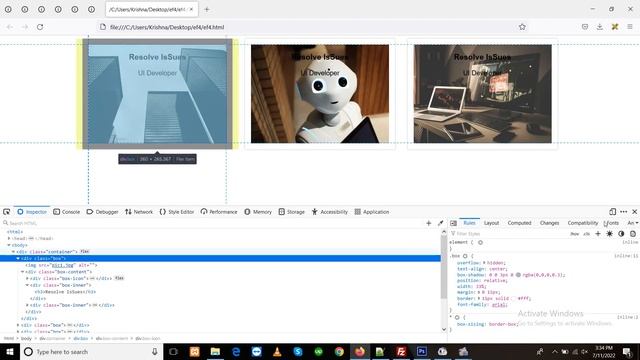The width and height of the screenshot is (640, 360).
Task: Expand the border shorthand property arrow
Action: [x=479, y=298]
